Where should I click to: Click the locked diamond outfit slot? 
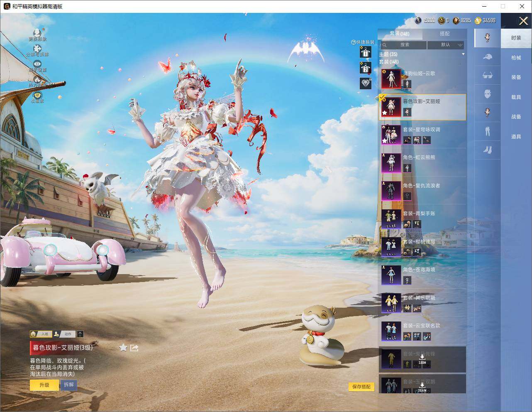(366, 83)
